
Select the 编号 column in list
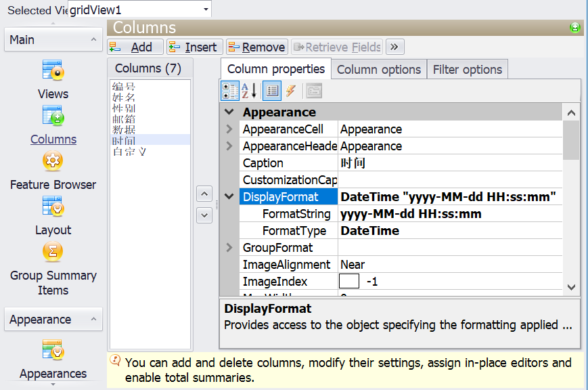[x=150, y=87]
